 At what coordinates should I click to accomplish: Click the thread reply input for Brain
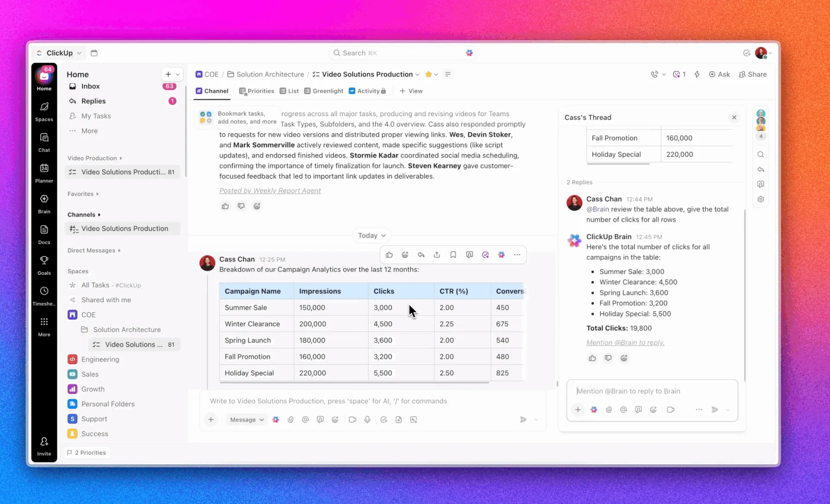652,391
